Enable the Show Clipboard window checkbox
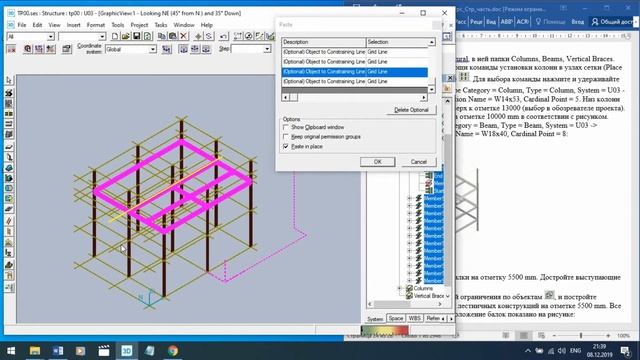This screenshot has height=360, width=640. tap(286, 127)
